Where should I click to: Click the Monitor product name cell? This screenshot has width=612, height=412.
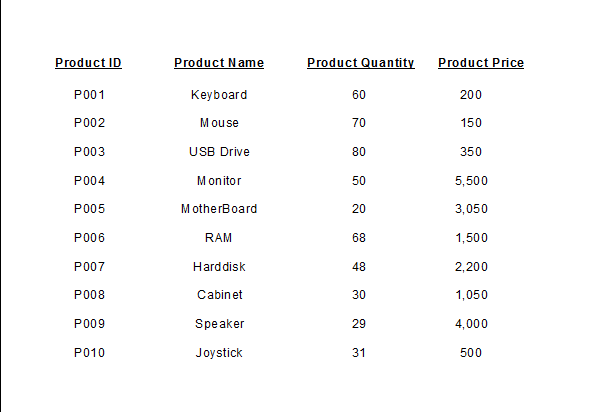(219, 181)
